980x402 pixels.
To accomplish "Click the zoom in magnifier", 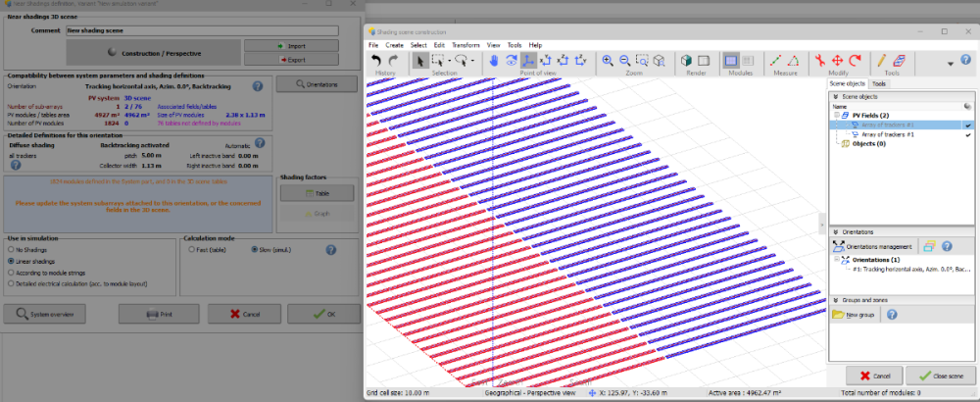I will click(608, 61).
